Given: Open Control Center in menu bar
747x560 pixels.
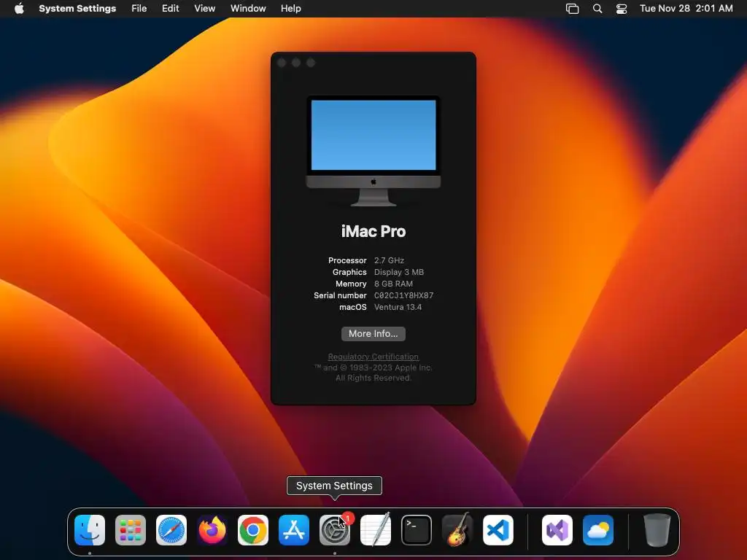Looking at the screenshot, I should (622, 9).
